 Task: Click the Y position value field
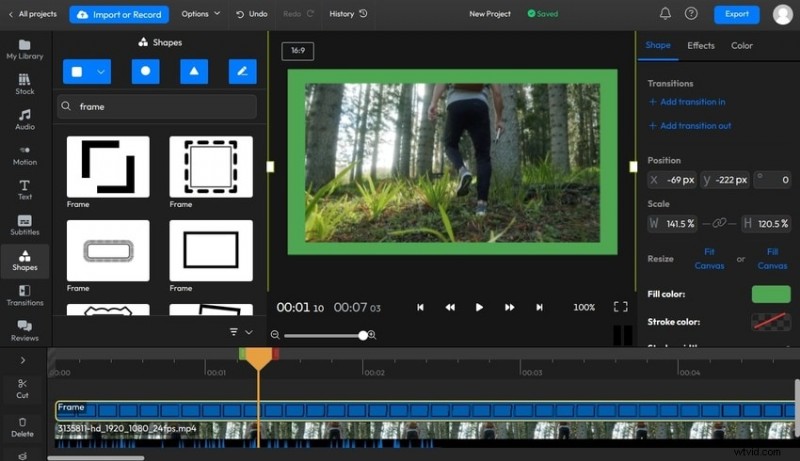pyautogui.click(x=725, y=180)
